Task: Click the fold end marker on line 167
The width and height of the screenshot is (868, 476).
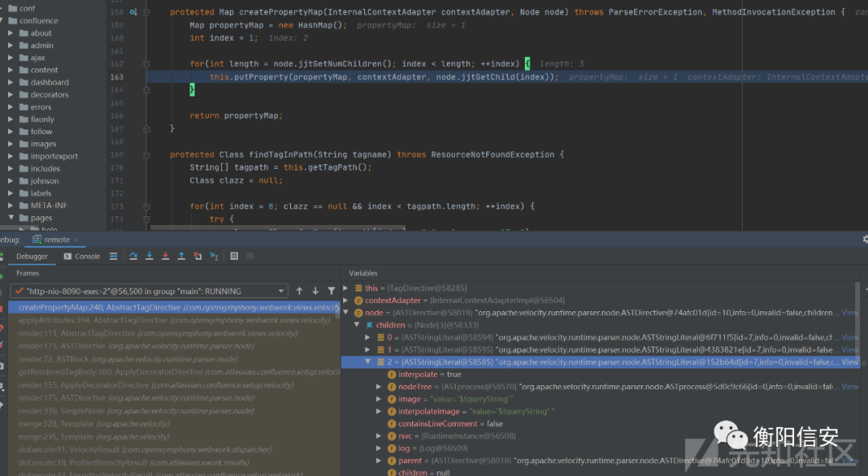Action: [x=146, y=129]
